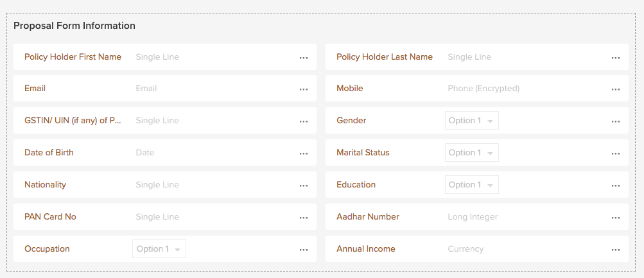Image resolution: width=644 pixels, height=278 pixels.
Task: Open more options for PAN Card No
Action: coord(304,218)
